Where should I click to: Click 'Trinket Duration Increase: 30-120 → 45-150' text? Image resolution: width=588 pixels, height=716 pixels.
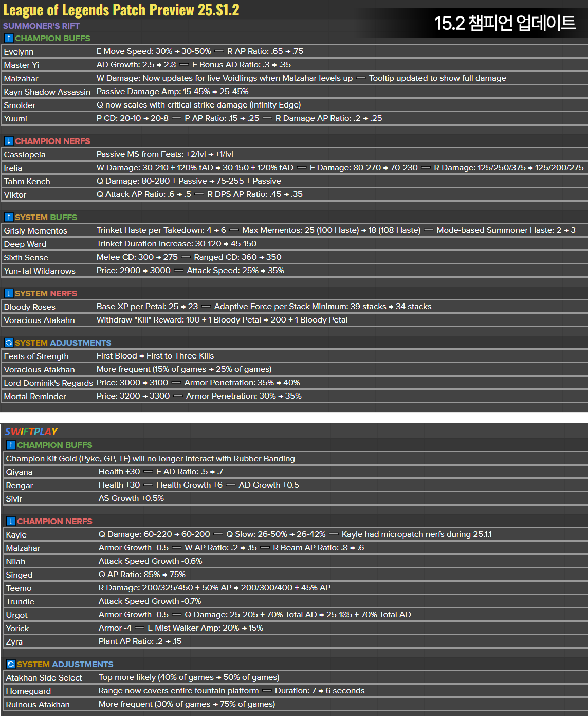(x=176, y=244)
